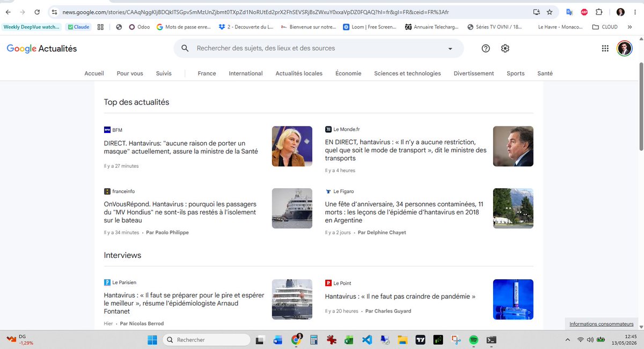Screen dimensions: 644x349
Task: Click the 'Informations consommateurs' link
Action: tap(602, 324)
